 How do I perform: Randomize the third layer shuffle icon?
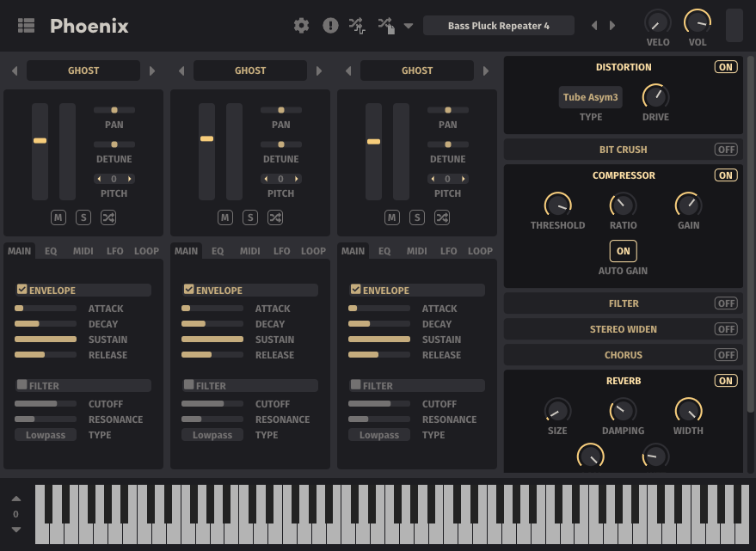tap(442, 217)
